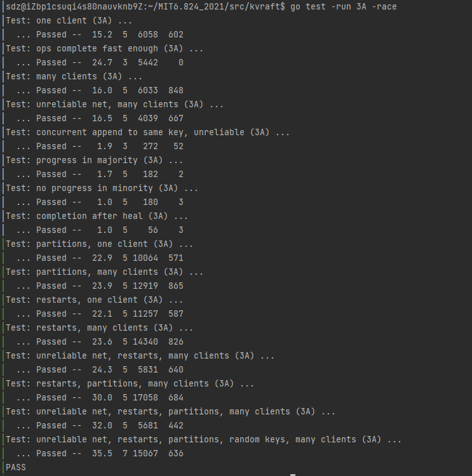Viewport: 472px width, 476px height.
Task: Select the 'progress in majority (3A)' line
Action: tap(94, 161)
